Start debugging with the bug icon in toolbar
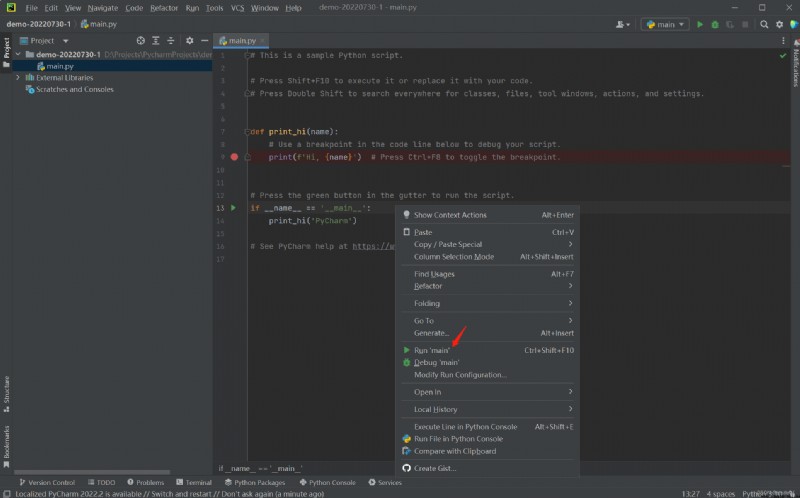The width and height of the screenshot is (800, 498). [715, 24]
